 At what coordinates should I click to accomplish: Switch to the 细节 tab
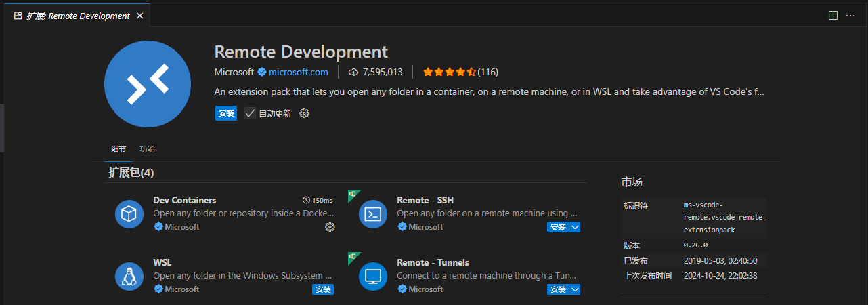tap(118, 149)
